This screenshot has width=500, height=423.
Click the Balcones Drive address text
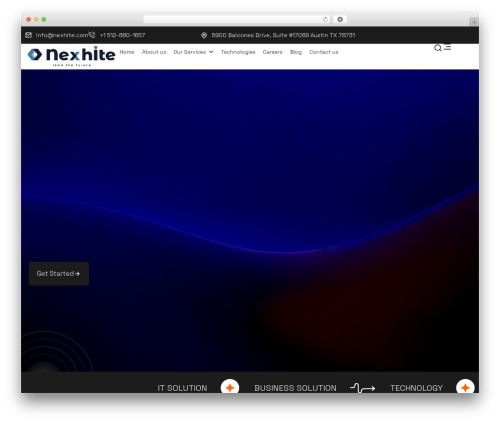click(x=283, y=35)
